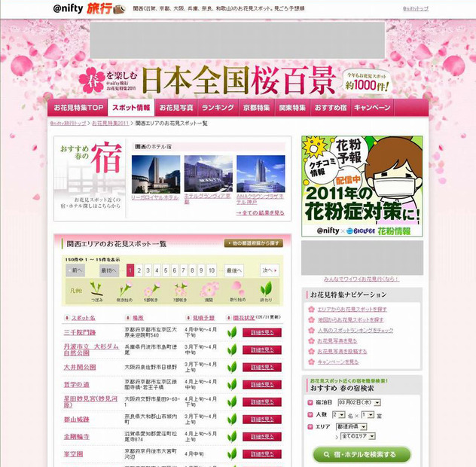Open the みんなでワイワイお花見行くなら link
This screenshot has width=476, height=467.
click(362, 279)
